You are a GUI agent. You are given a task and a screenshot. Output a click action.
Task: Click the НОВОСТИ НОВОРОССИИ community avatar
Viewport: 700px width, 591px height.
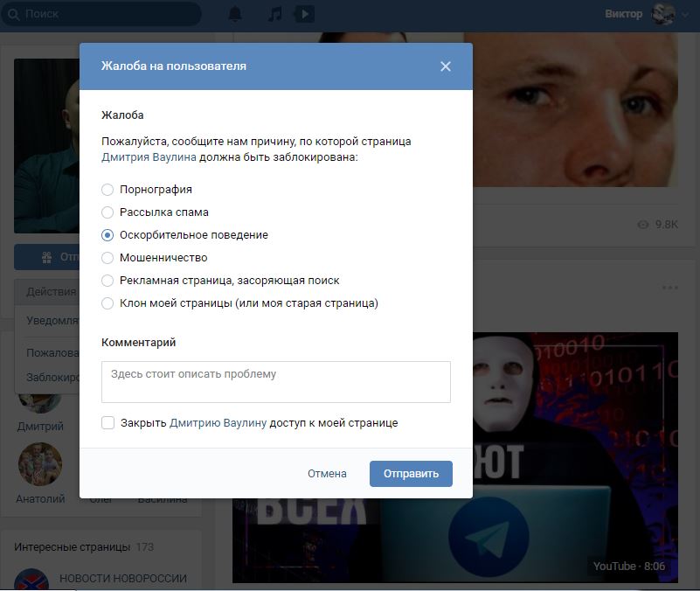31,580
